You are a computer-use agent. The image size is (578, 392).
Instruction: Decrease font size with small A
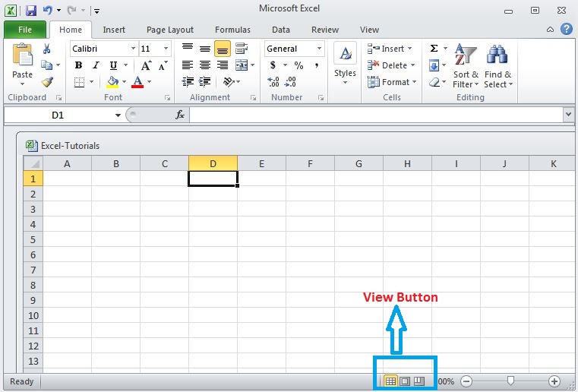(163, 65)
